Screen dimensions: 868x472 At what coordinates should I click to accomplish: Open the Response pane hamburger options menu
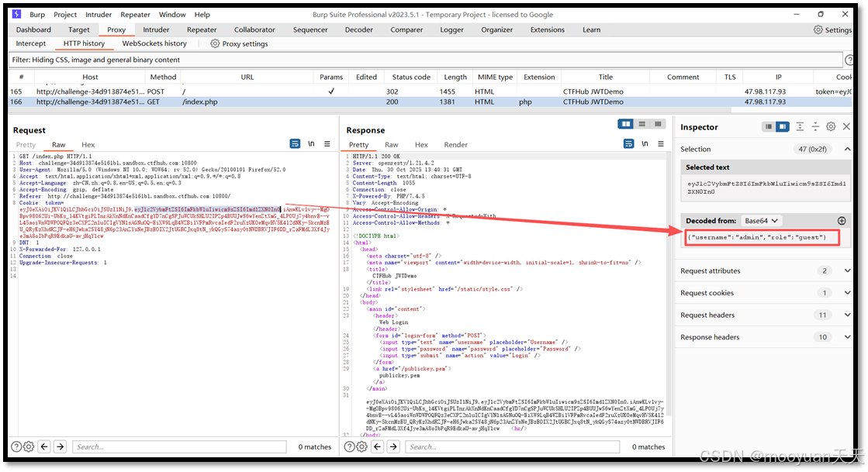tap(660, 144)
